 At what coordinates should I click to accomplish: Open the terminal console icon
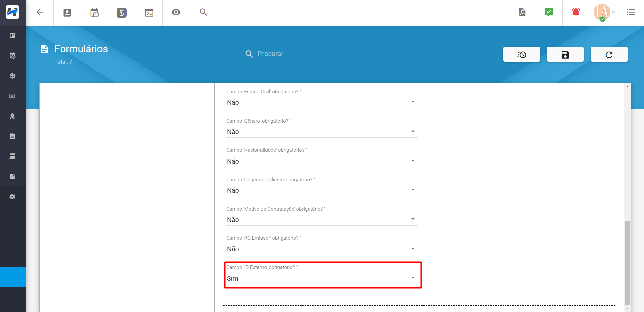pos(149,13)
